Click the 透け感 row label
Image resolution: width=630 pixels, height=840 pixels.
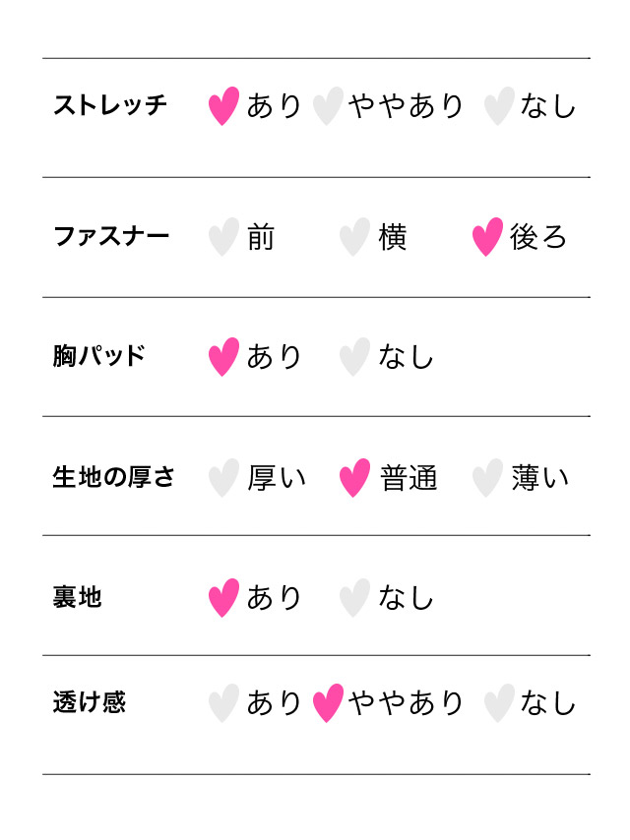90,702
